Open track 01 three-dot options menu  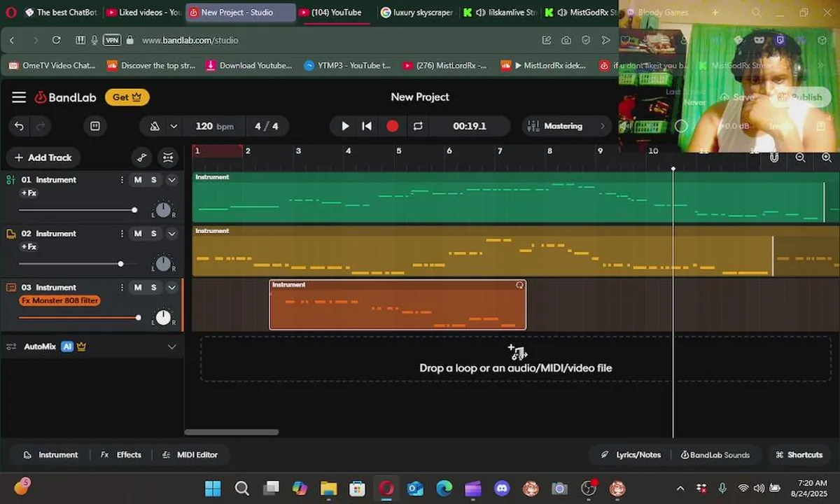coord(122,180)
